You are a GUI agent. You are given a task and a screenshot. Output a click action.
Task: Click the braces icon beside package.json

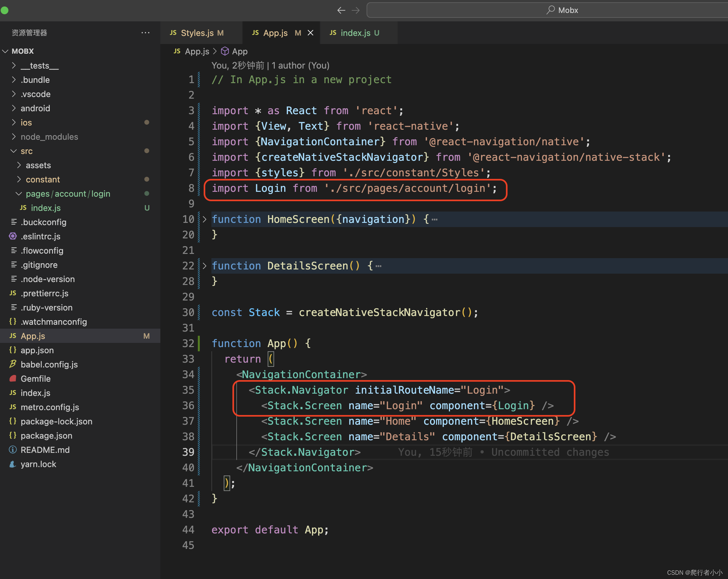tap(13, 435)
